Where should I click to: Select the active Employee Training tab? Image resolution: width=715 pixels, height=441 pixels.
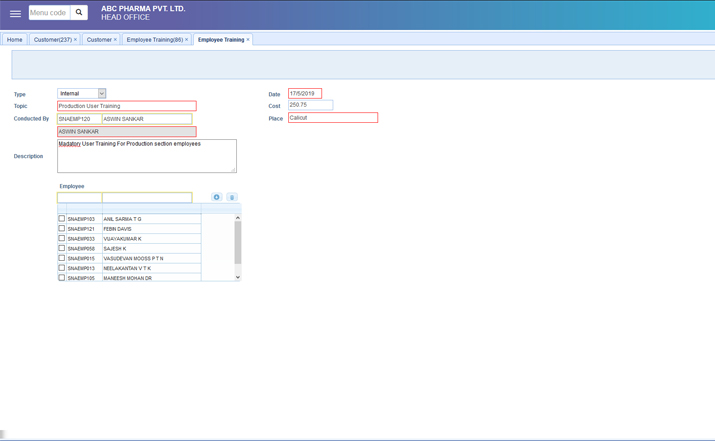pos(221,40)
